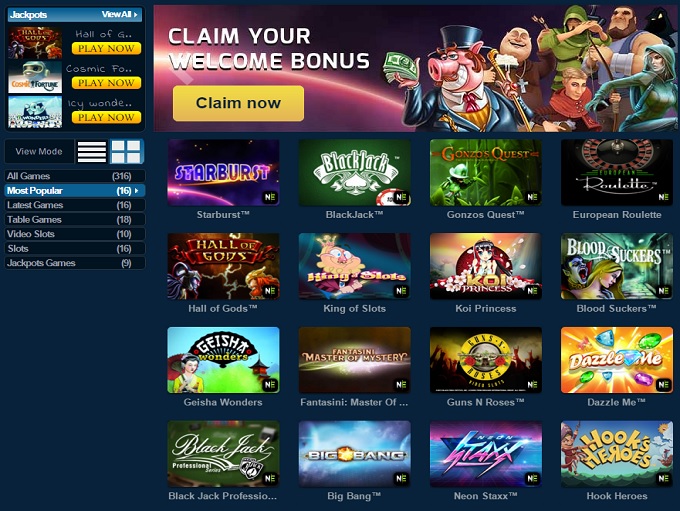680x511 pixels.
Task: Click the Koi Princess game title link
Action: pos(486,308)
